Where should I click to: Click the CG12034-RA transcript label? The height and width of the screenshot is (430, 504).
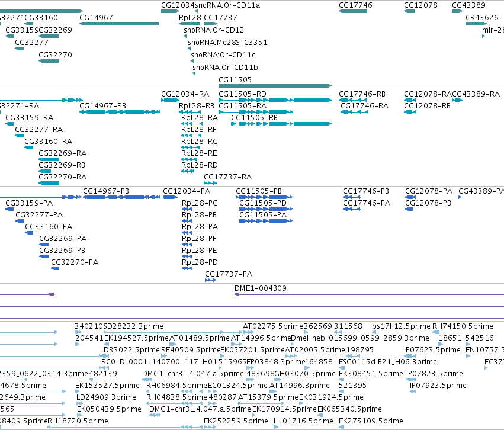point(185,94)
